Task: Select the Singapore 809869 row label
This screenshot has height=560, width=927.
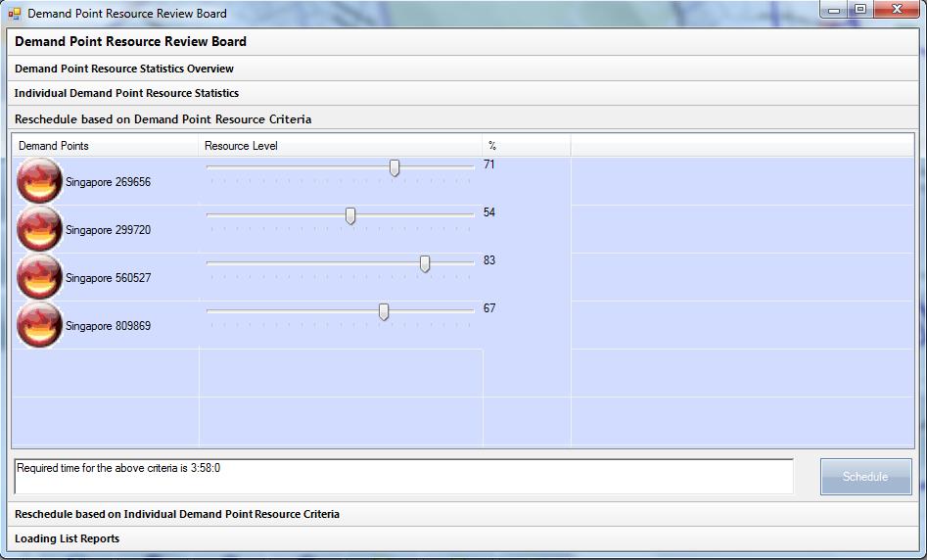Action: 109,326
